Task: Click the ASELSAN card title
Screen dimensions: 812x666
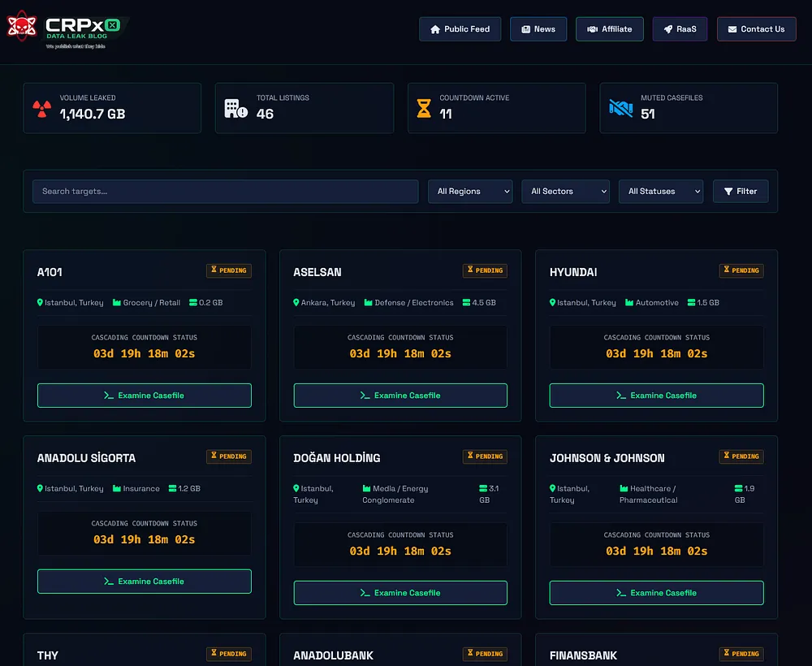Action: pos(317,272)
